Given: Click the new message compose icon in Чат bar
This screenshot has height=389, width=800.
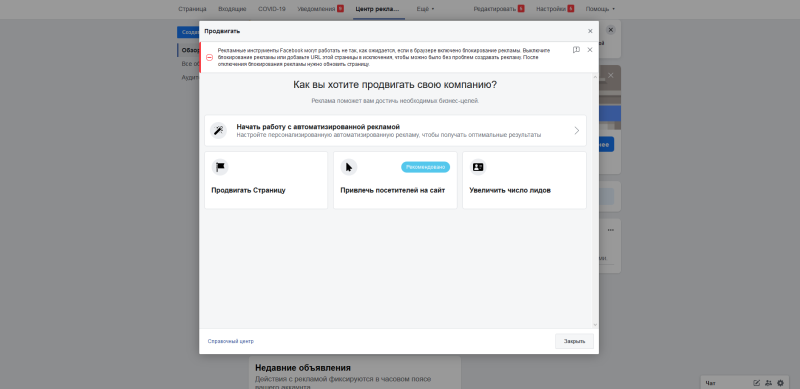Looking at the screenshot, I should 757,383.
